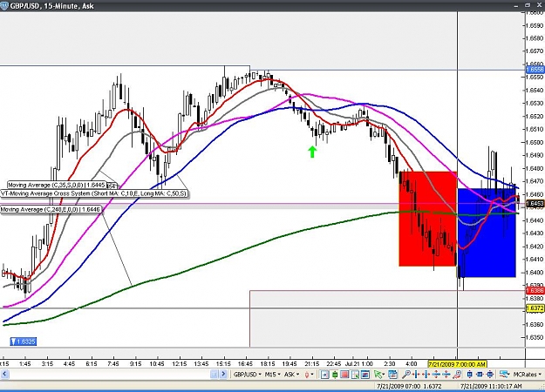The width and height of the screenshot is (545, 392).
Task: Click the status bar clock 7/21/2009 11:10:17 AM
Action: coord(491,386)
